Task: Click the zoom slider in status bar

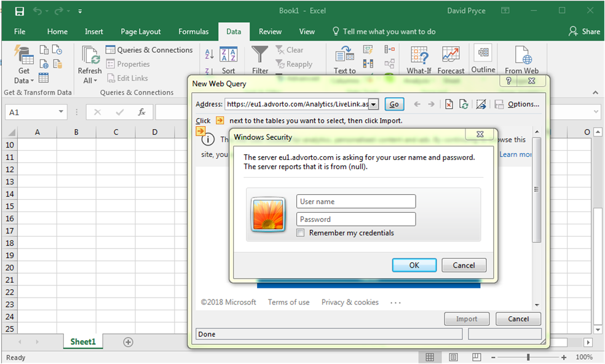Action: [529, 357]
